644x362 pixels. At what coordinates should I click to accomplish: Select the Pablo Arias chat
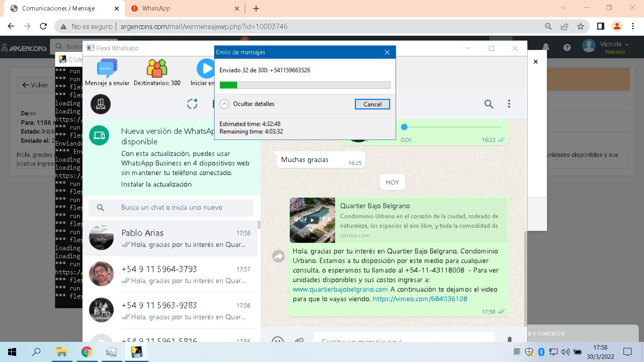170,238
